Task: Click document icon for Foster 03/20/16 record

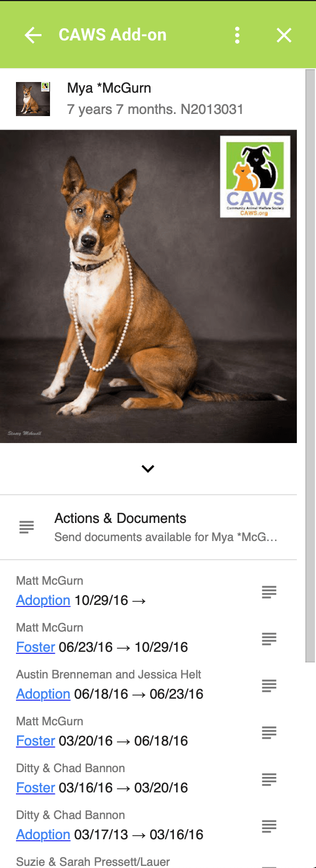Action: coord(269,732)
